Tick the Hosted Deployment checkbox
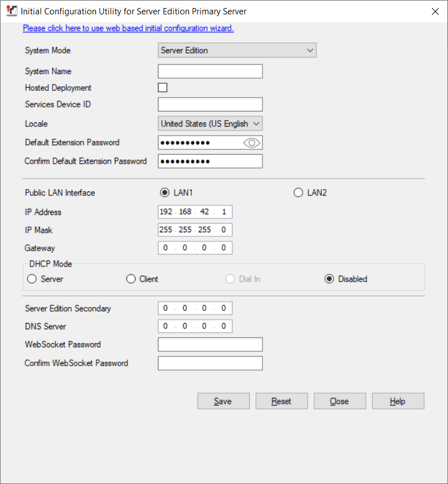This screenshot has width=448, height=484. (163, 88)
